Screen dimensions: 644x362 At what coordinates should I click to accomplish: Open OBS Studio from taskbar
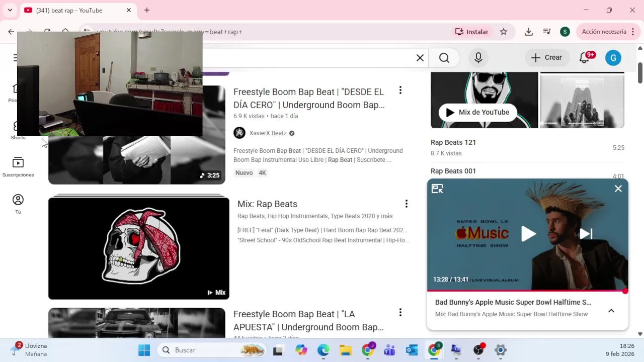coord(478,350)
